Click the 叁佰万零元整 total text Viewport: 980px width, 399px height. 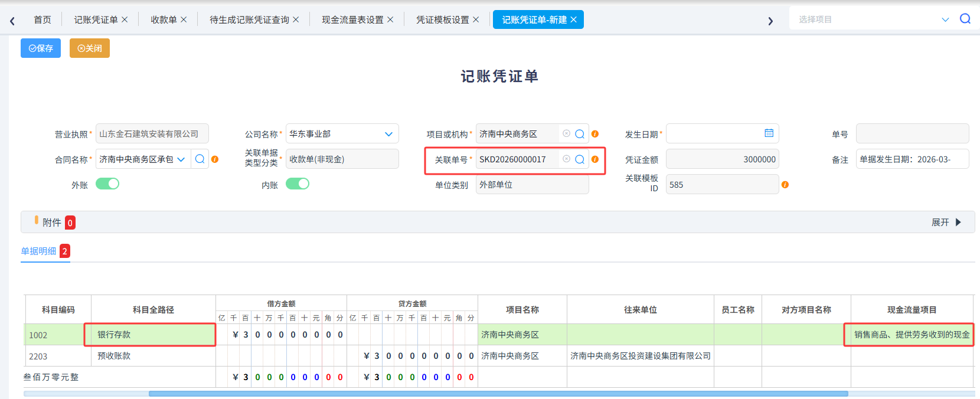point(51,377)
